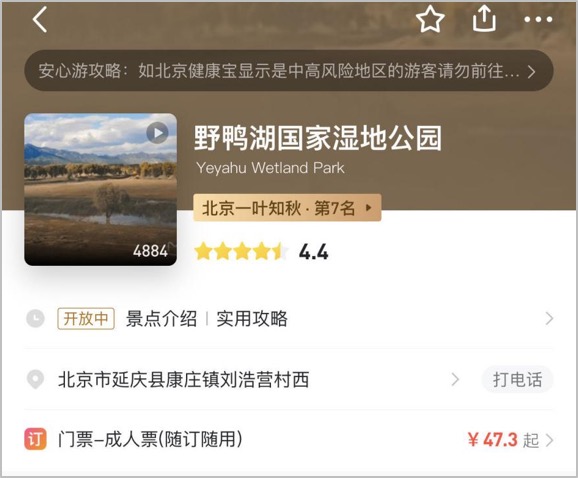Open the 门票-成人票 ticket link
This screenshot has height=478, width=578.
point(150,439)
